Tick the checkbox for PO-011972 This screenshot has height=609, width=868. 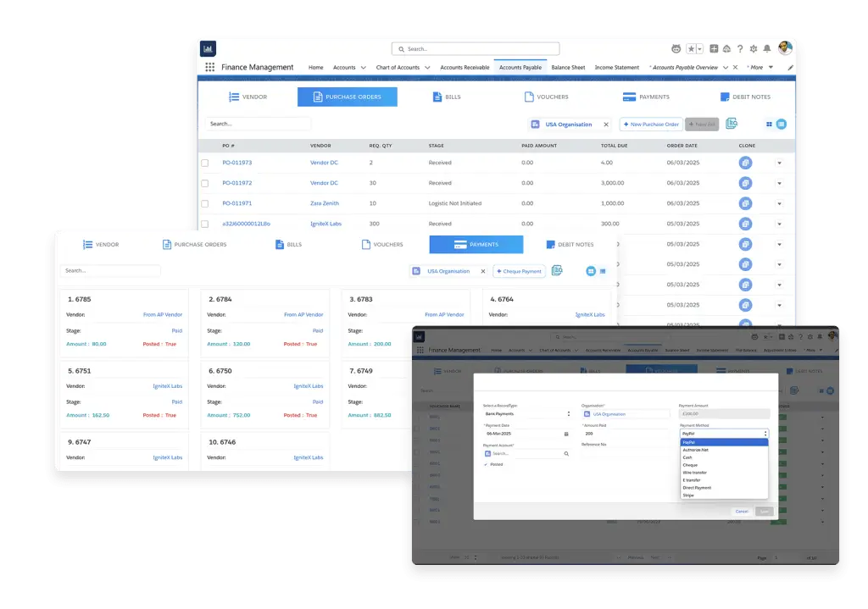point(205,183)
